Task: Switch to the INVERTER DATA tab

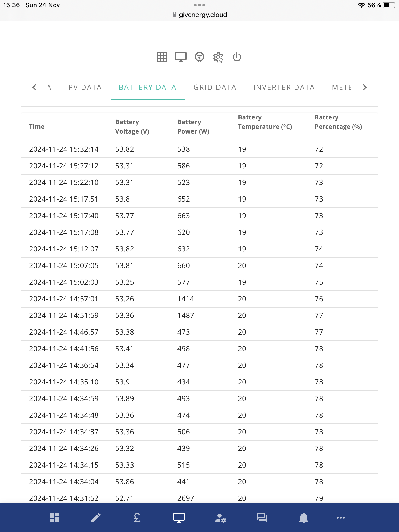Action: pos(284,88)
